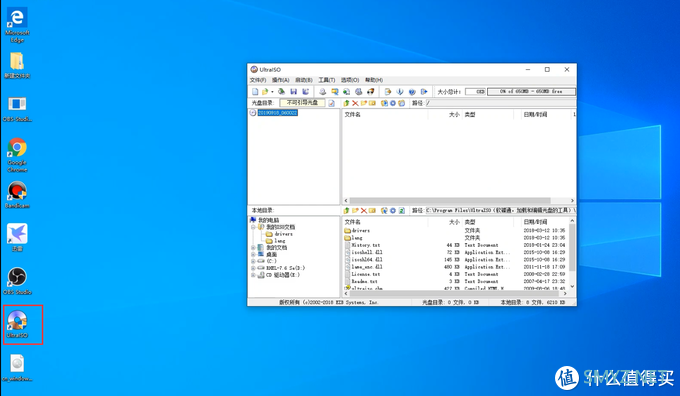
Task: Click the 0% of 650MB capacity bar
Action: pos(531,92)
